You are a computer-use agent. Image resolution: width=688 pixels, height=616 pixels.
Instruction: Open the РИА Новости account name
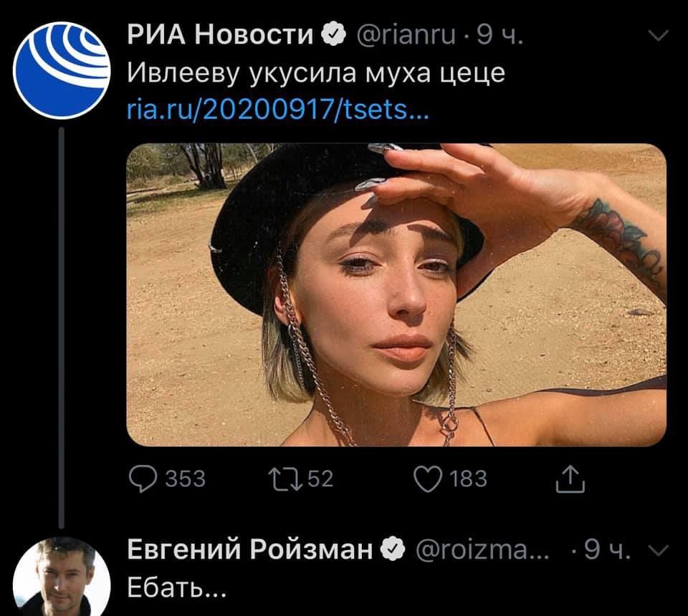[220, 34]
